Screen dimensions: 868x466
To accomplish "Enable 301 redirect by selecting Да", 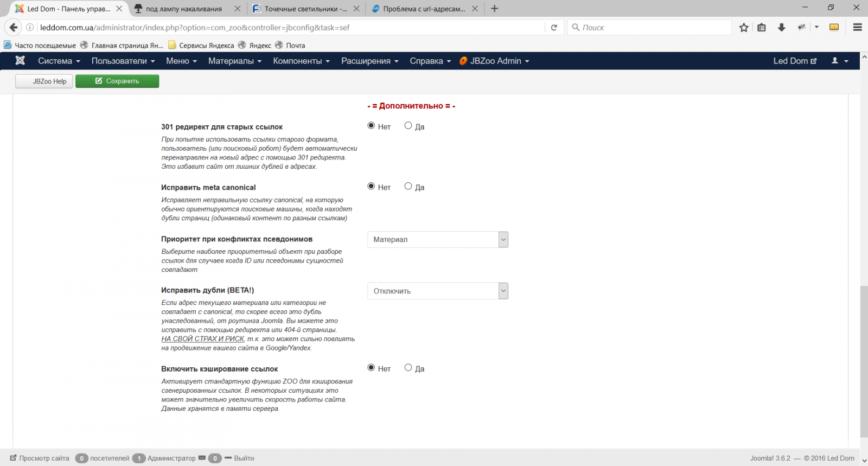I will [x=408, y=126].
